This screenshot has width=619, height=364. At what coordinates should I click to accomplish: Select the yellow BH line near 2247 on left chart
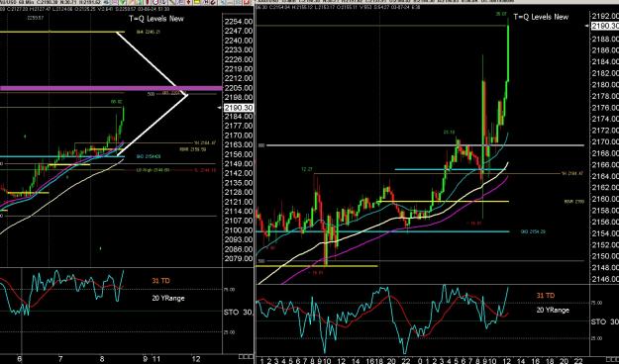click(x=62, y=32)
